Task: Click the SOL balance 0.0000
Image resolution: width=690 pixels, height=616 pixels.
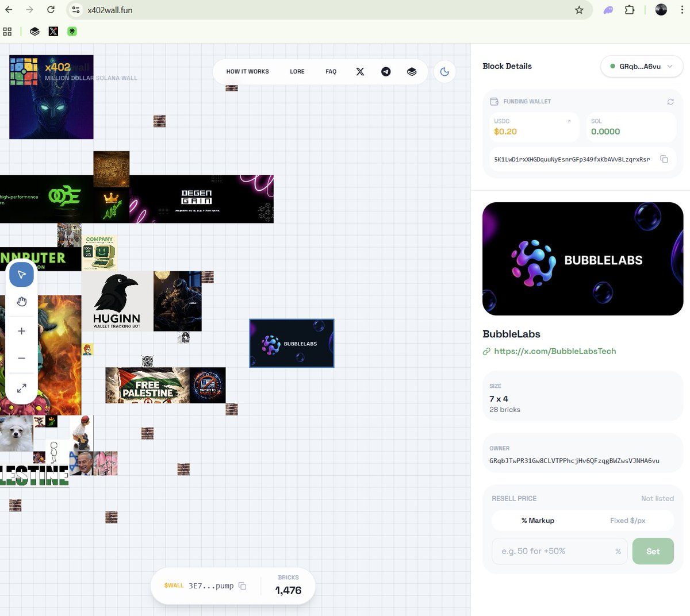Action: 605,132
